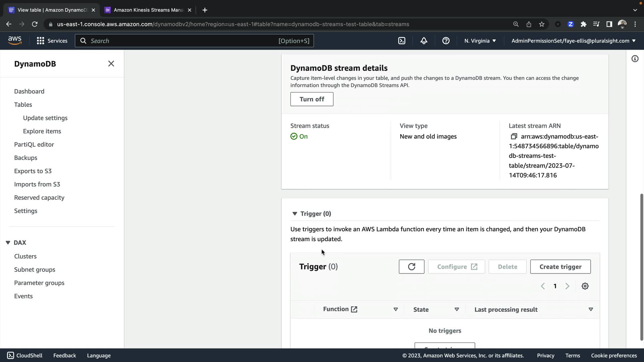Copy the latest stream ARN
This screenshot has width=644, height=362.
(514, 136)
